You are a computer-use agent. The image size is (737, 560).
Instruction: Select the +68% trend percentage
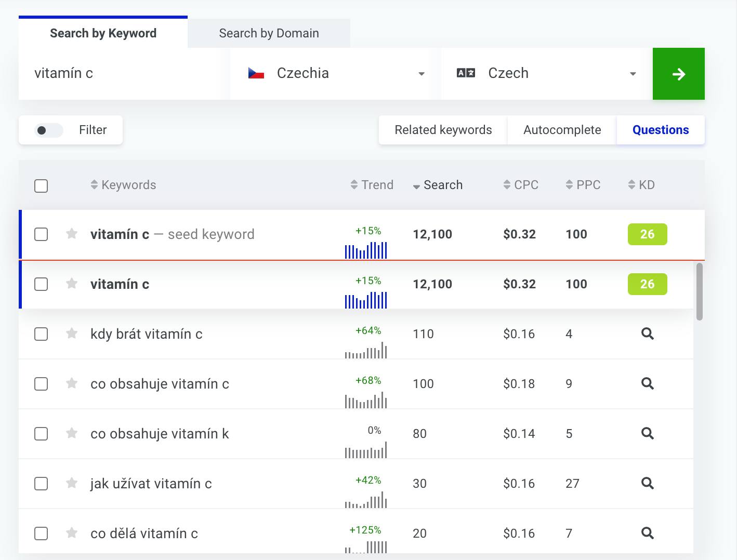(368, 380)
